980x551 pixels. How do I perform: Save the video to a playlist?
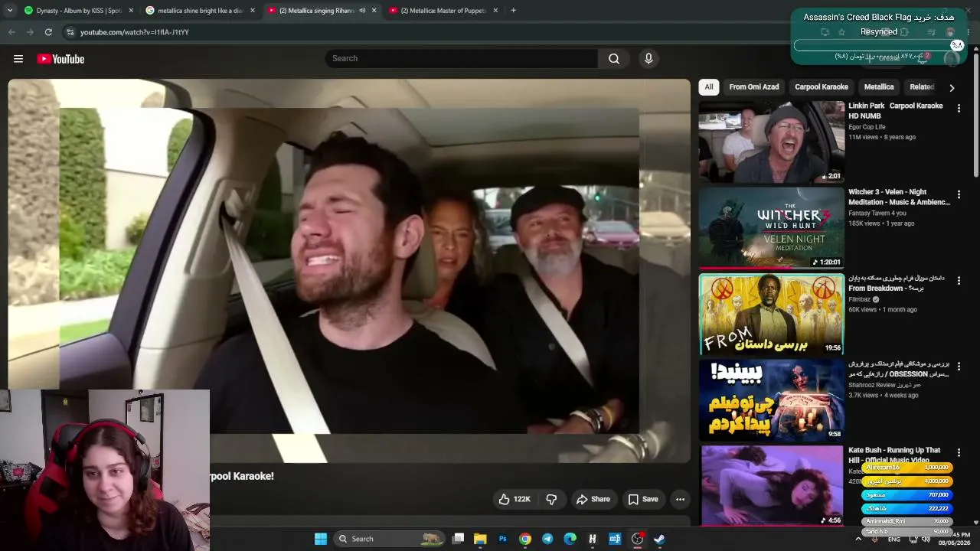click(643, 499)
